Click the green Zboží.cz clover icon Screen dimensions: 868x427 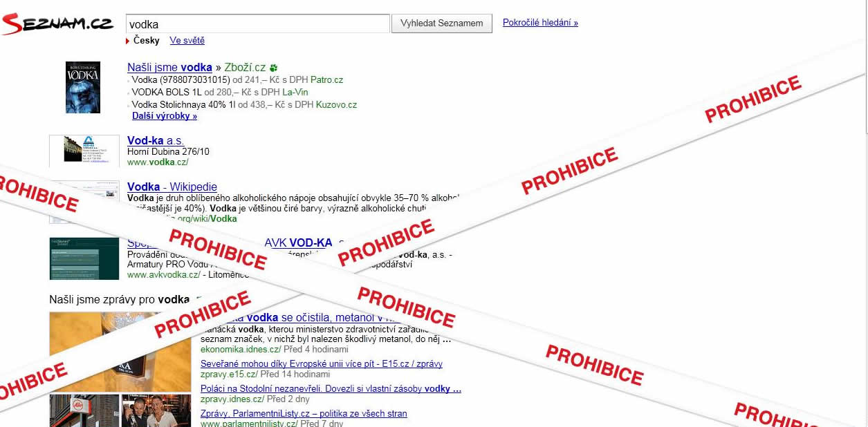pyautogui.click(x=274, y=68)
